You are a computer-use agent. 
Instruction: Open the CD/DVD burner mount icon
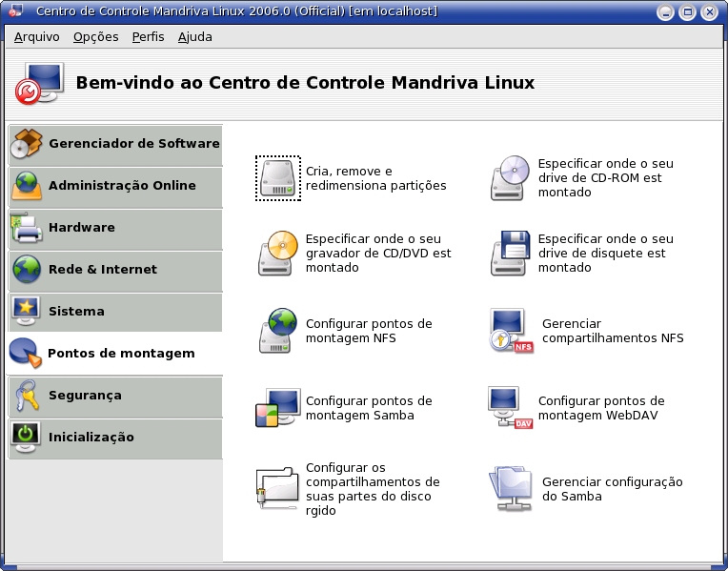pos(277,254)
